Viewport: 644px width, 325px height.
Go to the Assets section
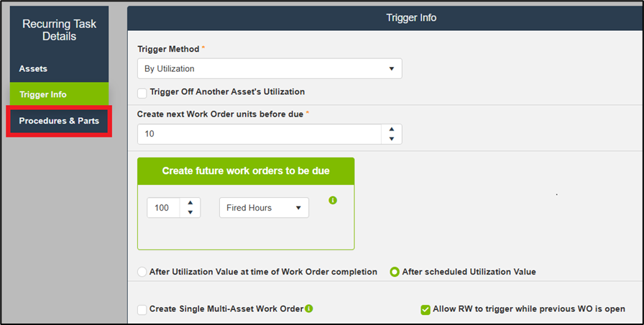point(33,68)
